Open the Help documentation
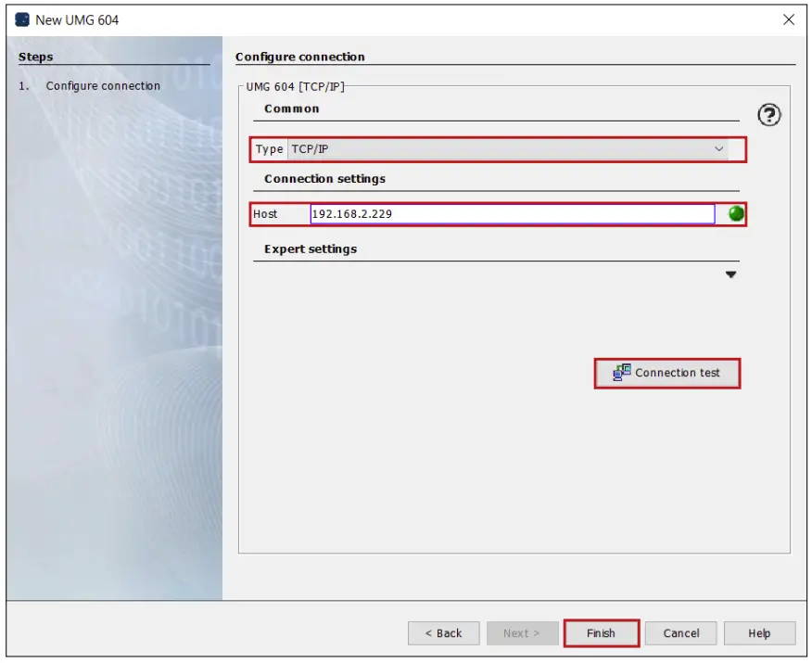The image size is (812, 663). (759, 633)
